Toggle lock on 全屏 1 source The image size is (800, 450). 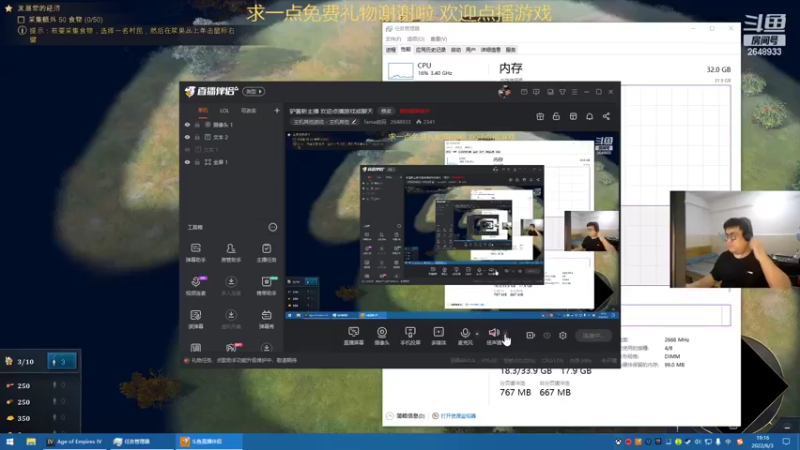pyautogui.click(x=197, y=162)
